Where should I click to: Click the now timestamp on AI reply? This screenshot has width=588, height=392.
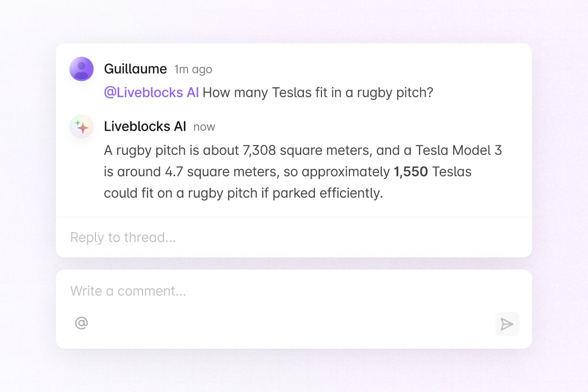click(x=204, y=126)
